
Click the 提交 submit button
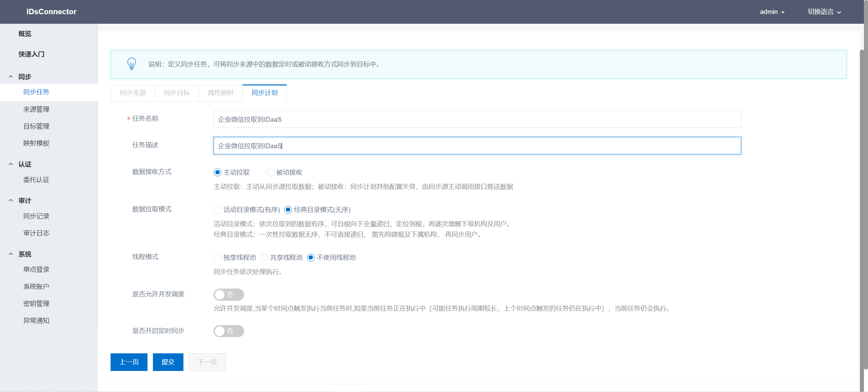(x=168, y=362)
